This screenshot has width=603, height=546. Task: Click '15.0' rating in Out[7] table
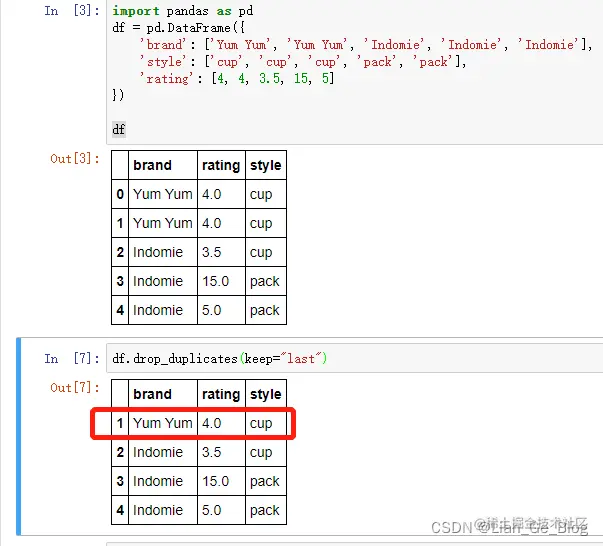coord(215,481)
